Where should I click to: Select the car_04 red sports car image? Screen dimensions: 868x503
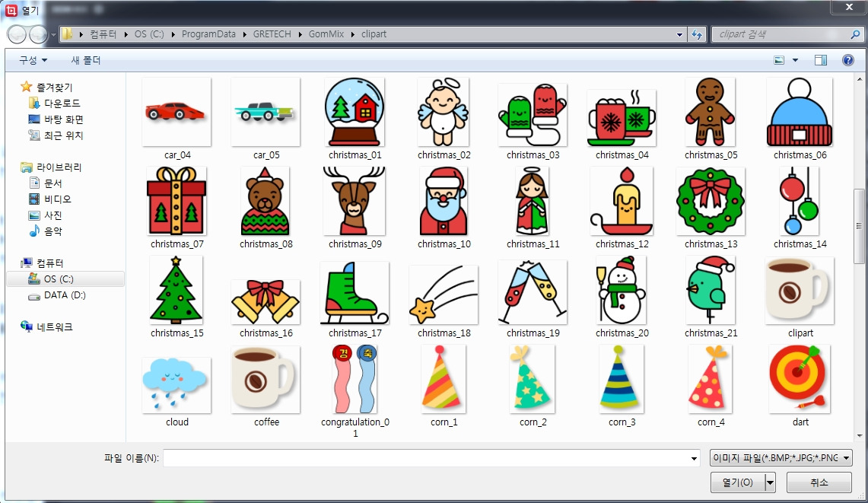[176, 113]
